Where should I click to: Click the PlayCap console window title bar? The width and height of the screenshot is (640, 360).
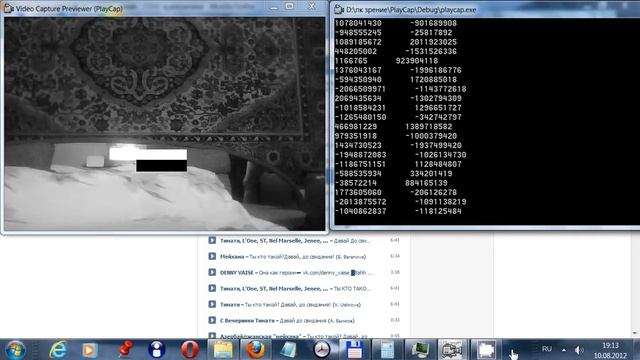(486, 9)
